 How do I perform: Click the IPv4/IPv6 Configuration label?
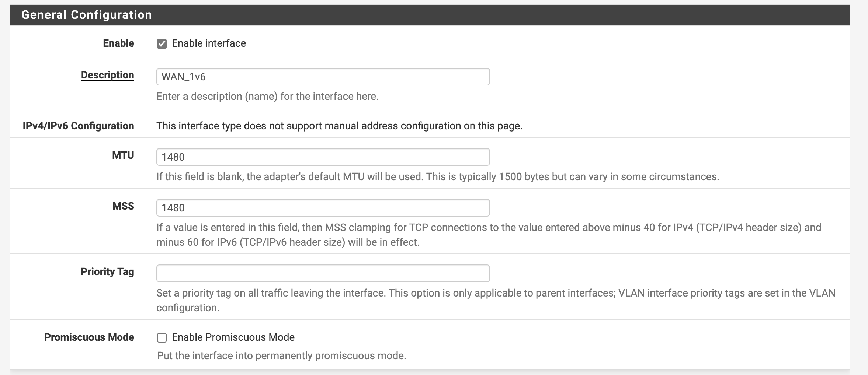point(78,126)
